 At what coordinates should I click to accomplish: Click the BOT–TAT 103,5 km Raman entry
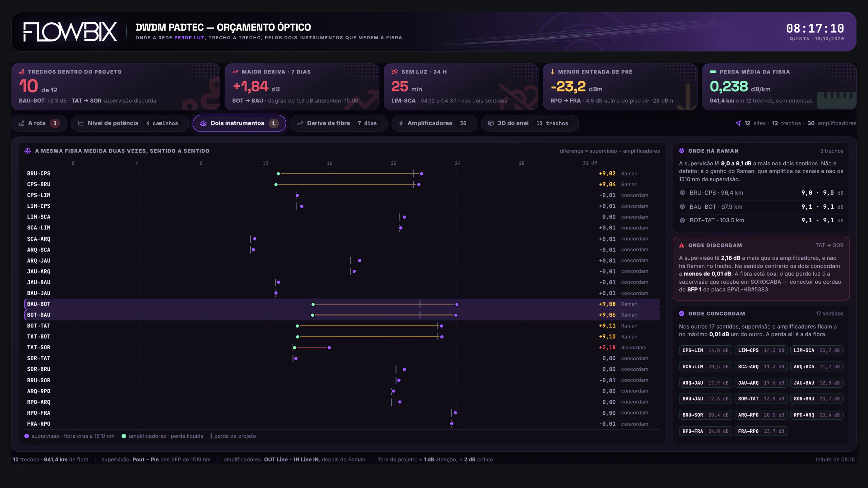click(x=761, y=220)
